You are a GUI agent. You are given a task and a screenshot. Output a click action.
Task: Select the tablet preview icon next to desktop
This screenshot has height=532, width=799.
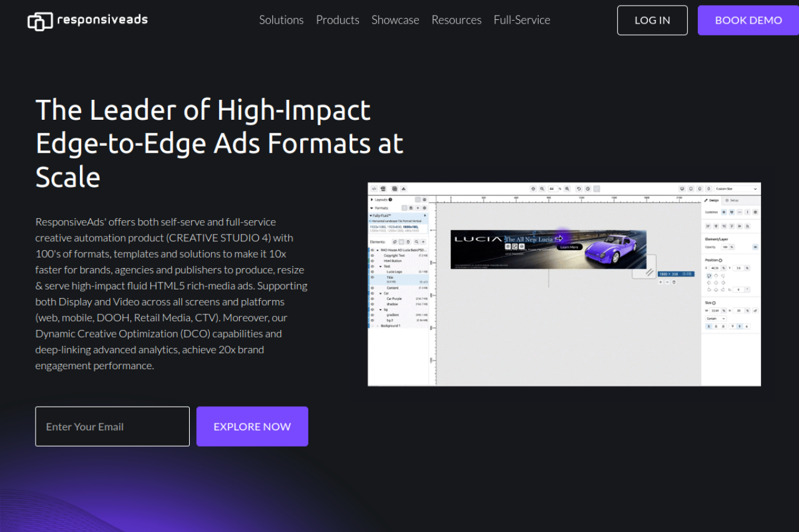click(x=691, y=188)
